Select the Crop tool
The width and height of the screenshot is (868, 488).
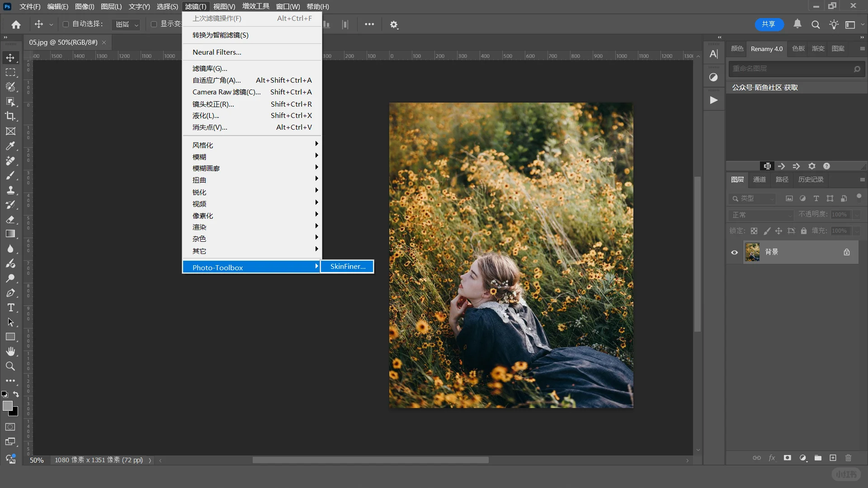[10, 116]
